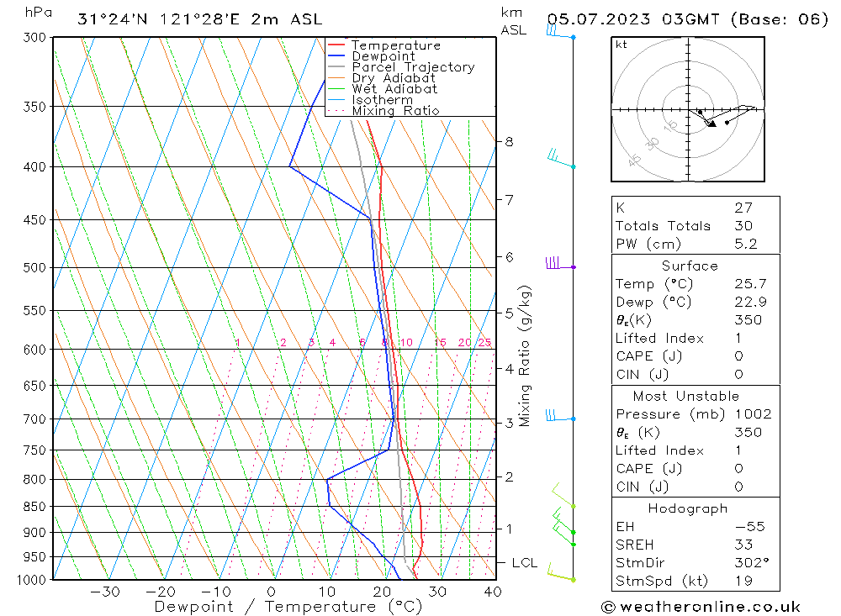Select the Parcel Trajectory legend label

413,67
